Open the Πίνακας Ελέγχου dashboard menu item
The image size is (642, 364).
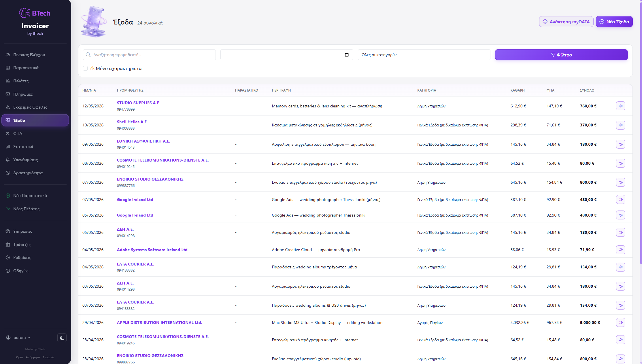pos(35,55)
